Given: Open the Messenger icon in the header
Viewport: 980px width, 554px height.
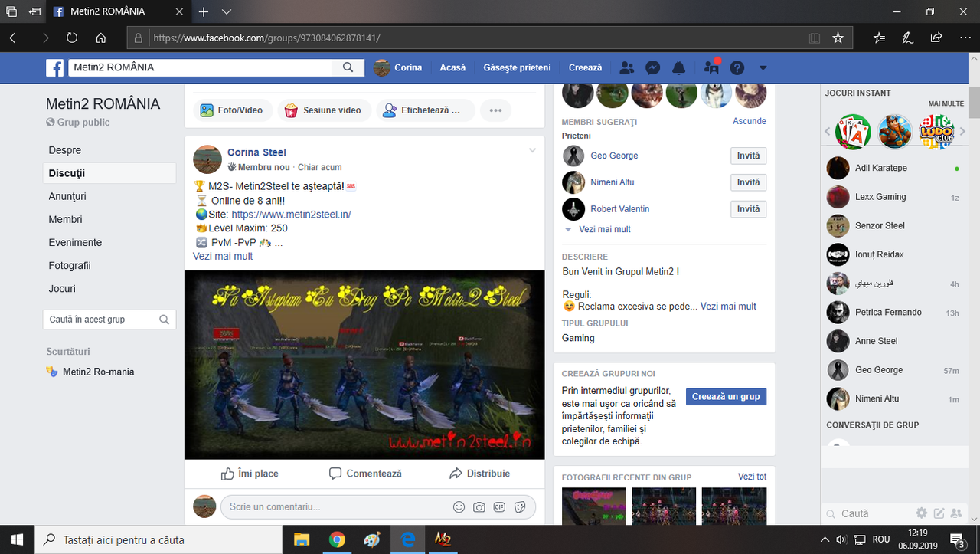Looking at the screenshot, I should coord(653,68).
